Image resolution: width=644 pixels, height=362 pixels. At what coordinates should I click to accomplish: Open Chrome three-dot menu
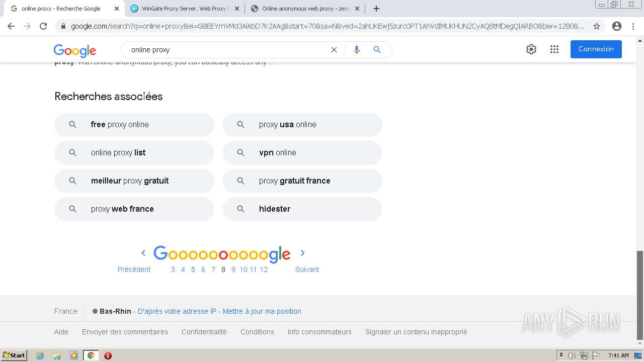(633, 26)
